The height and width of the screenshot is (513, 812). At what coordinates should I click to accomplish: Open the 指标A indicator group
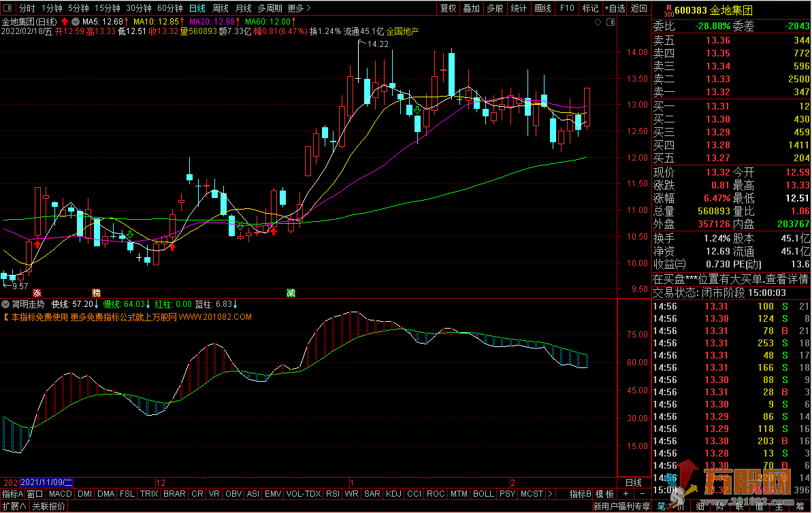click(x=12, y=494)
